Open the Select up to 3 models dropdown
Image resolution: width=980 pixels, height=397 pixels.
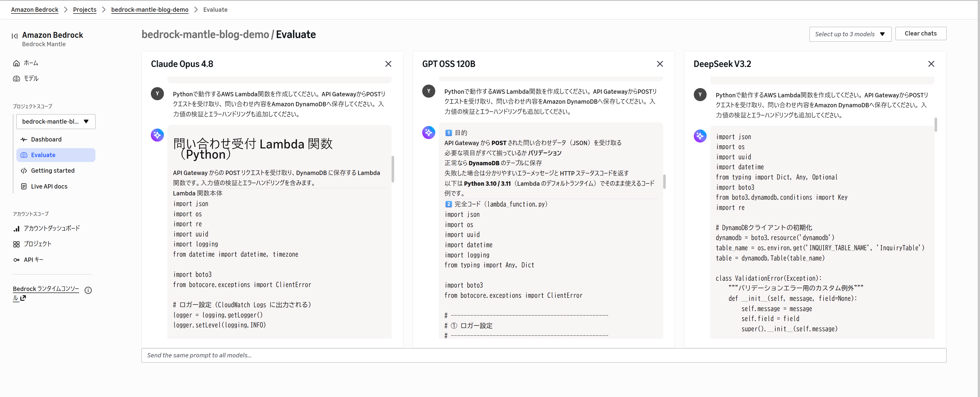850,34
